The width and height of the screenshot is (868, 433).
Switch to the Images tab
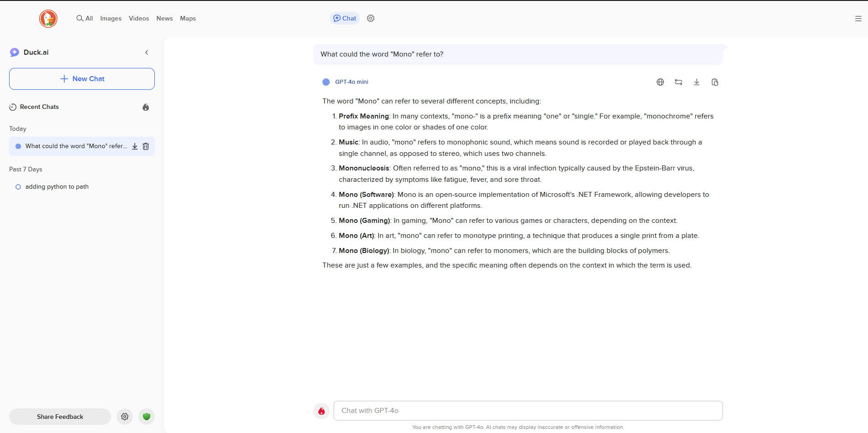click(111, 18)
